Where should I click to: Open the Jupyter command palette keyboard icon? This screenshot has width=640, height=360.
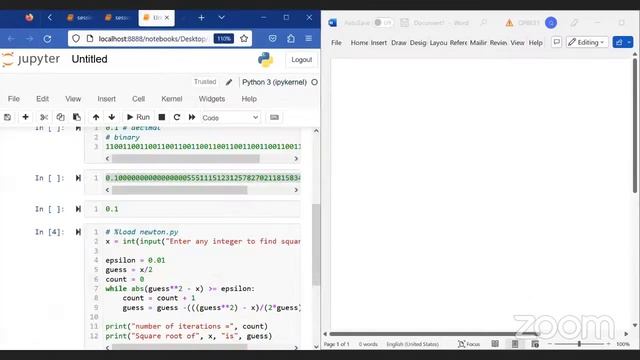[274, 118]
